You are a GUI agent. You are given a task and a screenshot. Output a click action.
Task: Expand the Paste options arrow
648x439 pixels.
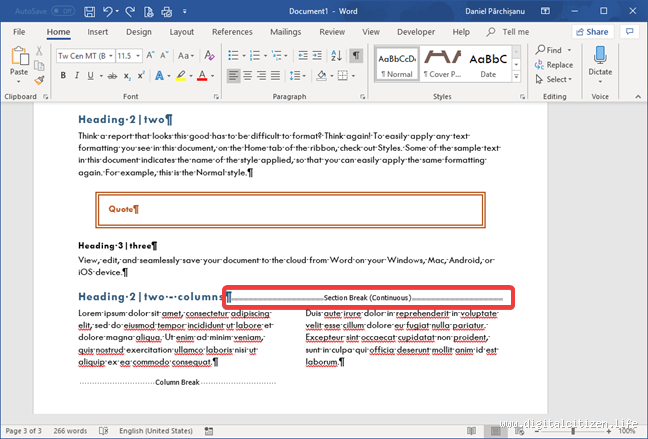click(x=18, y=83)
